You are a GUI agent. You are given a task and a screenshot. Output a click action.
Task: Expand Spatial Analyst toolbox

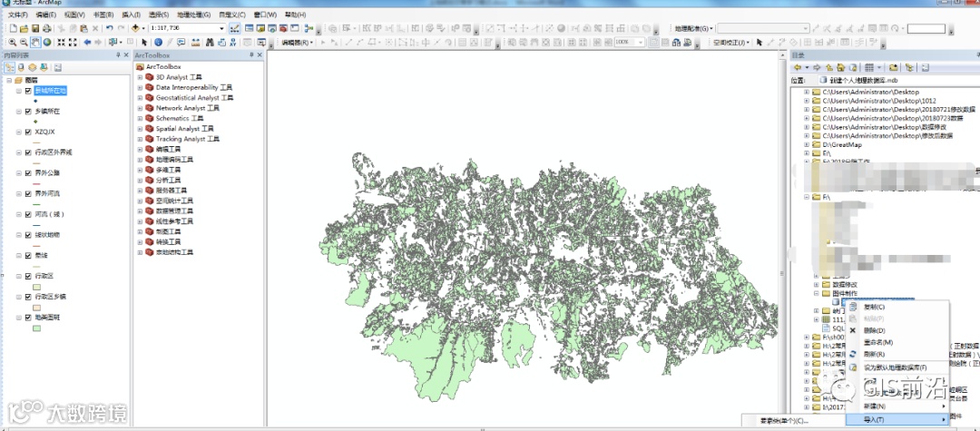tap(140, 128)
